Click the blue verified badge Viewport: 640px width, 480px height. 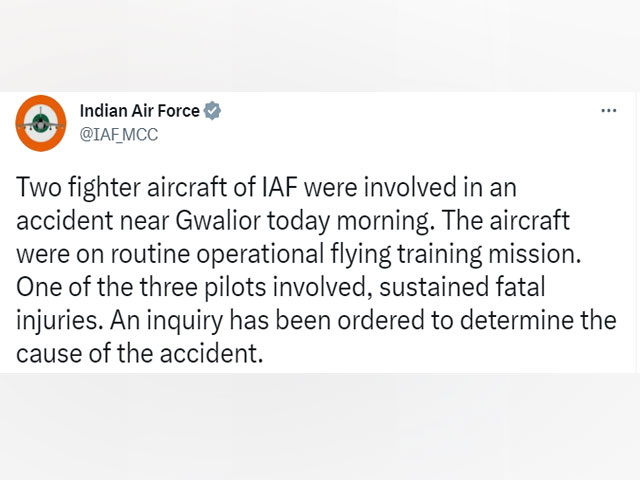[212, 111]
